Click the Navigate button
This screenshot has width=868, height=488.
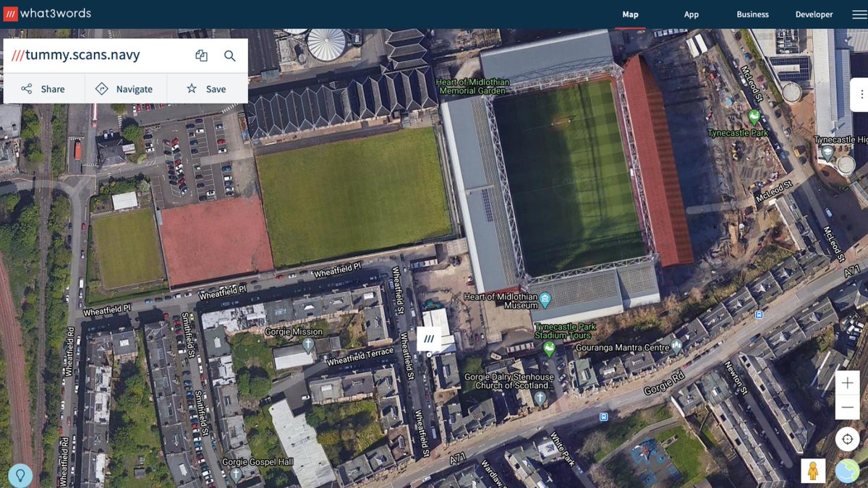tap(125, 89)
